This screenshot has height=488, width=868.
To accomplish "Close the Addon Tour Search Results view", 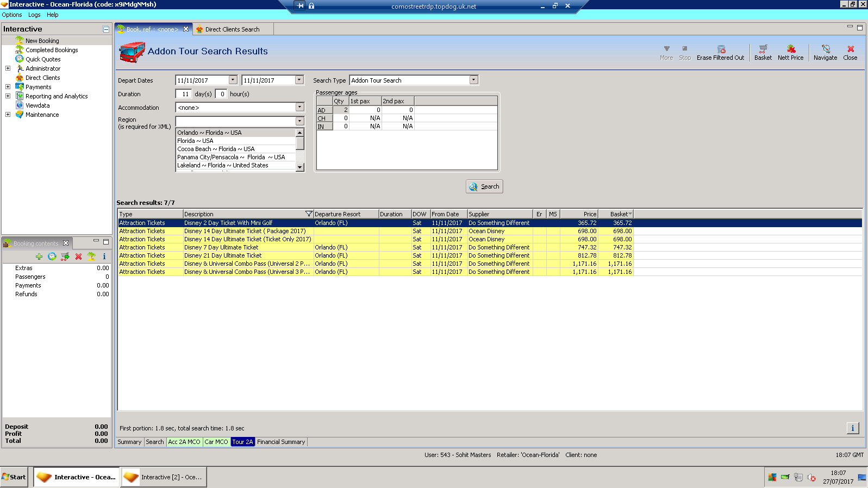I will pyautogui.click(x=851, y=53).
